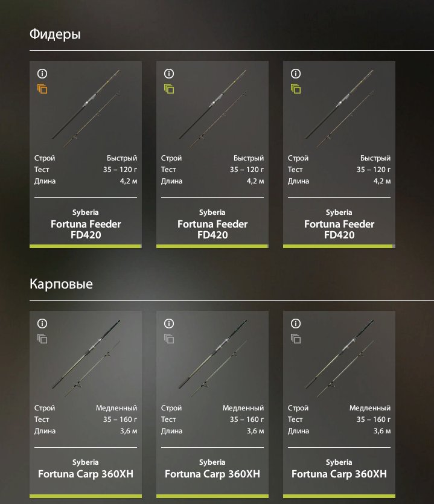
Task: Click the Карповые section heading
Action: [61, 284]
